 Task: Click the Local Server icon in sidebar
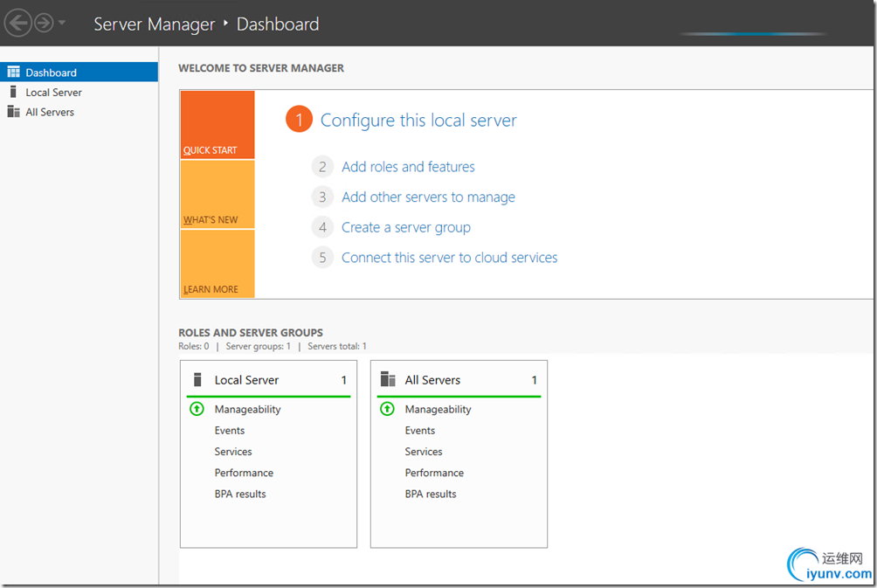click(13, 92)
